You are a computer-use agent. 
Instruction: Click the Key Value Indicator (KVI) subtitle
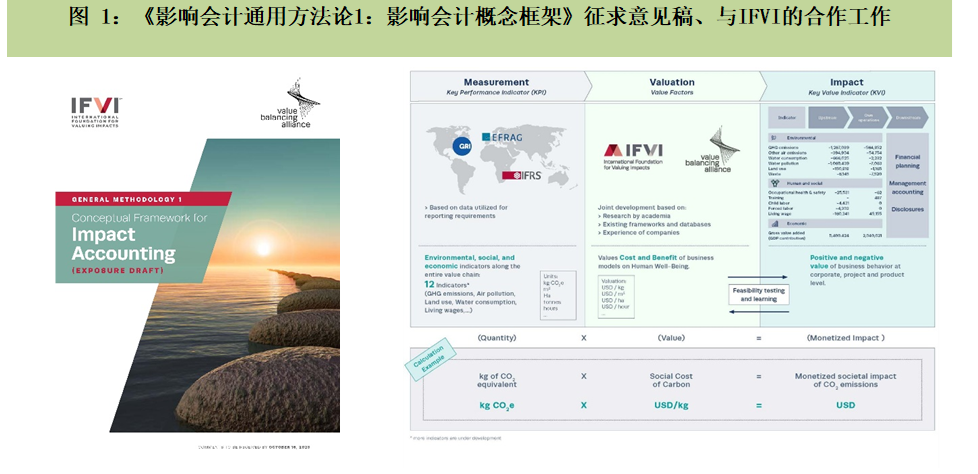846,93
